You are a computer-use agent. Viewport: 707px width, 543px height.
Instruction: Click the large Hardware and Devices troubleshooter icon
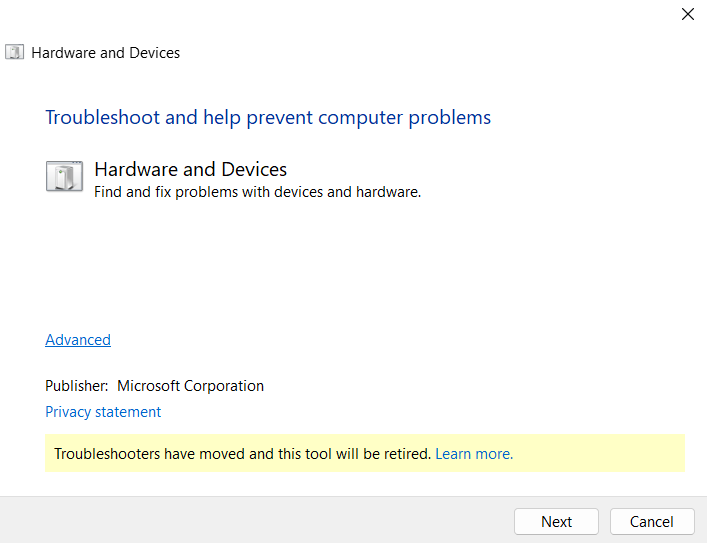[64, 176]
